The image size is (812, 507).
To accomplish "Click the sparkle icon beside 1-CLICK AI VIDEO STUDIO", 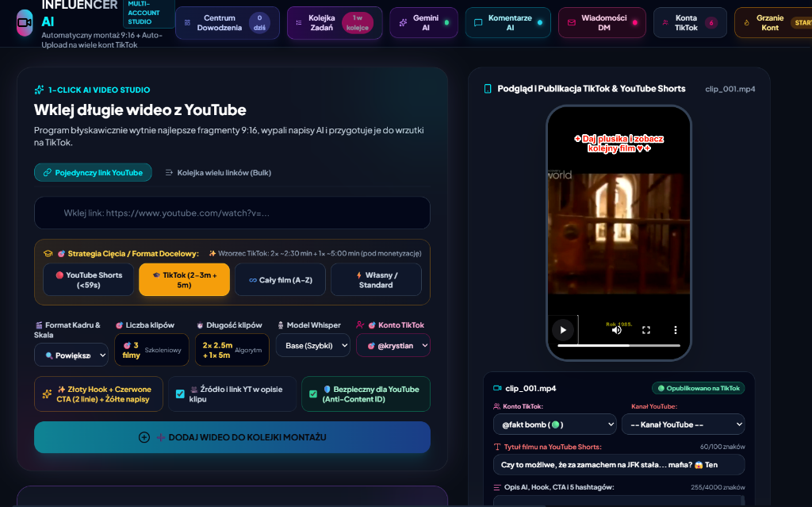I will tap(39, 90).
